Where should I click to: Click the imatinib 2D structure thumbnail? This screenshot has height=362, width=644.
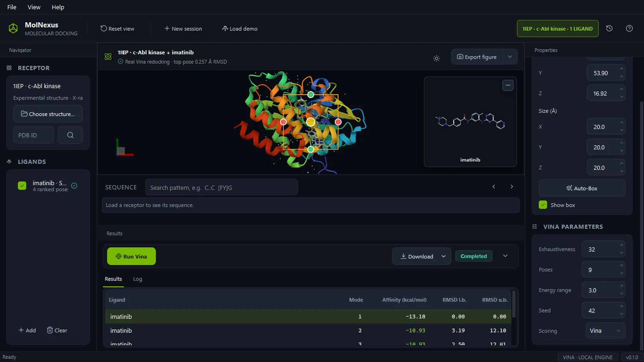[470, 121]
